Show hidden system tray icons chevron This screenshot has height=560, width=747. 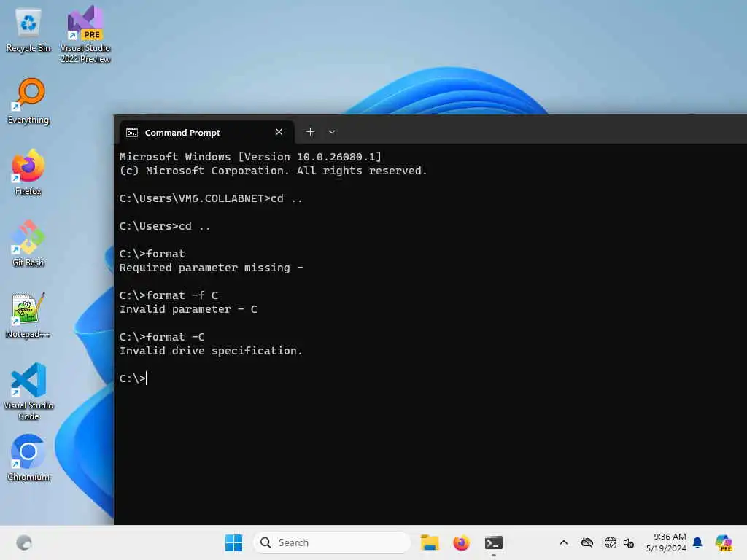564,542
